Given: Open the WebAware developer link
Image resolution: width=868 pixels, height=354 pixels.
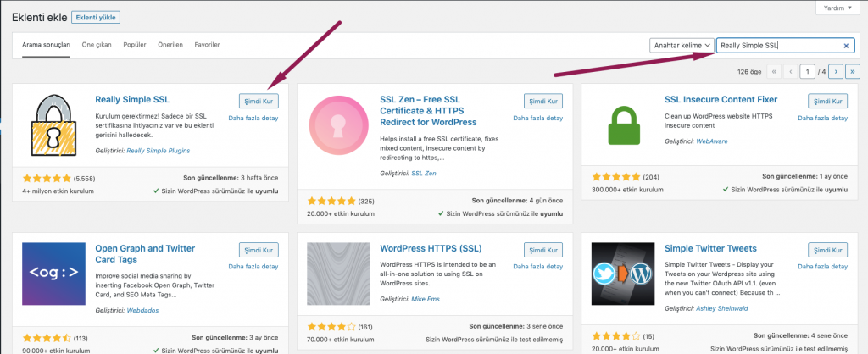Looking at the screenshot, I should click(712, 141).
